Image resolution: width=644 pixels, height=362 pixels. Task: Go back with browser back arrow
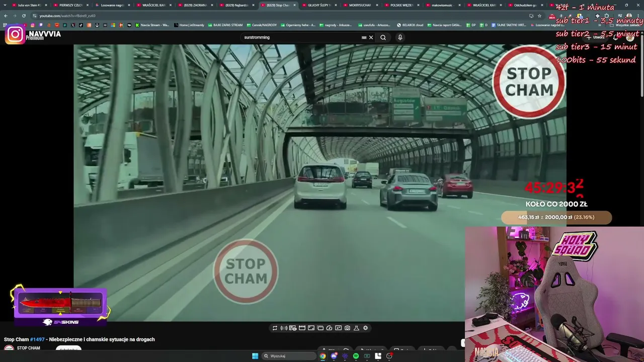(x=6, y=16)
